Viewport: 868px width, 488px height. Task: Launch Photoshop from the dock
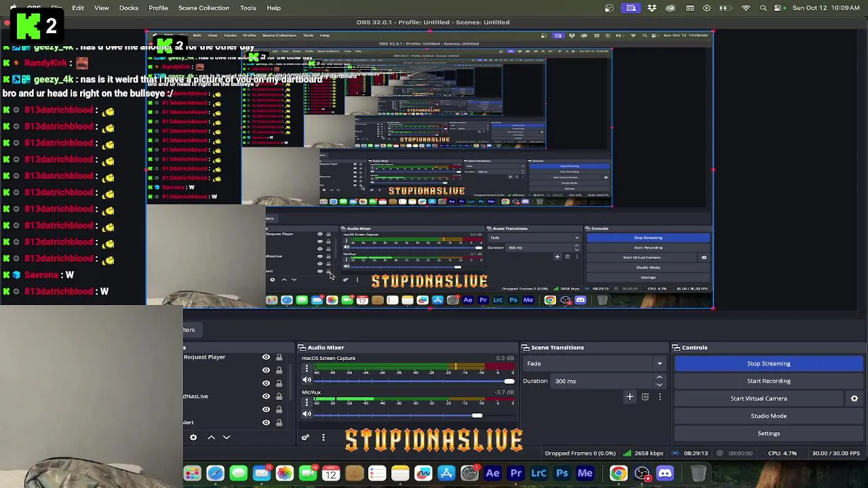tap(561, 474)
